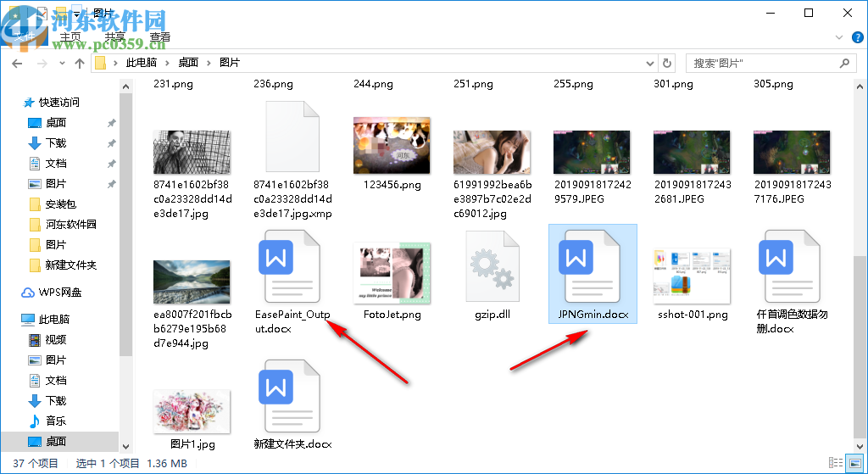Select the 20190918172432681.JPEG thumbnail
The image size is (868, 474).
[x=692, y=153]
